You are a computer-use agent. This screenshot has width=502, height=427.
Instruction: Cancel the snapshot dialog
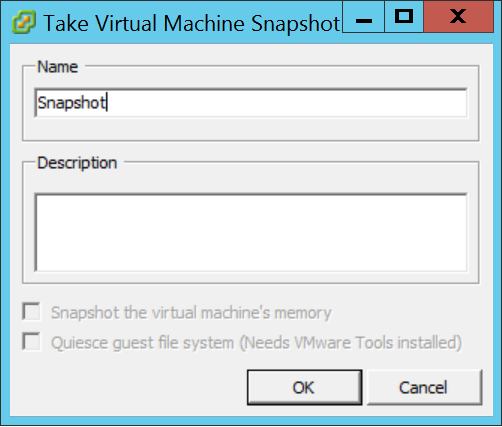pos(424,387)
